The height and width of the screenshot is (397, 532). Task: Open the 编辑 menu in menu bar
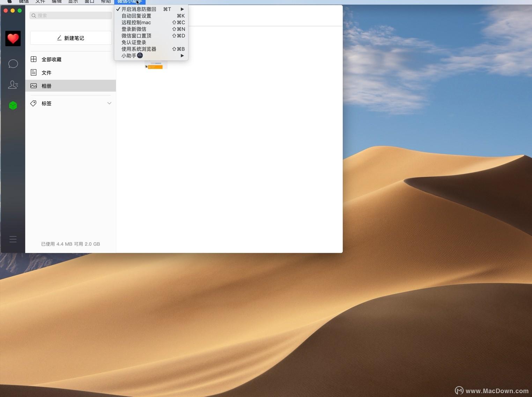(x=57, y=2)
